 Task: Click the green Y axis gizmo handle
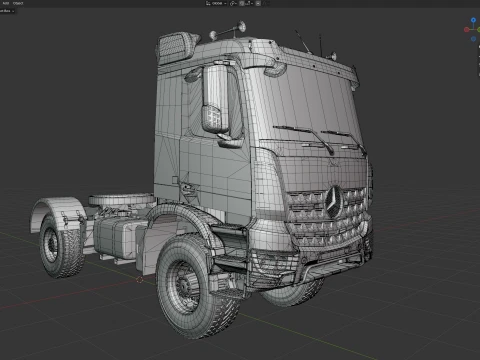479,30
